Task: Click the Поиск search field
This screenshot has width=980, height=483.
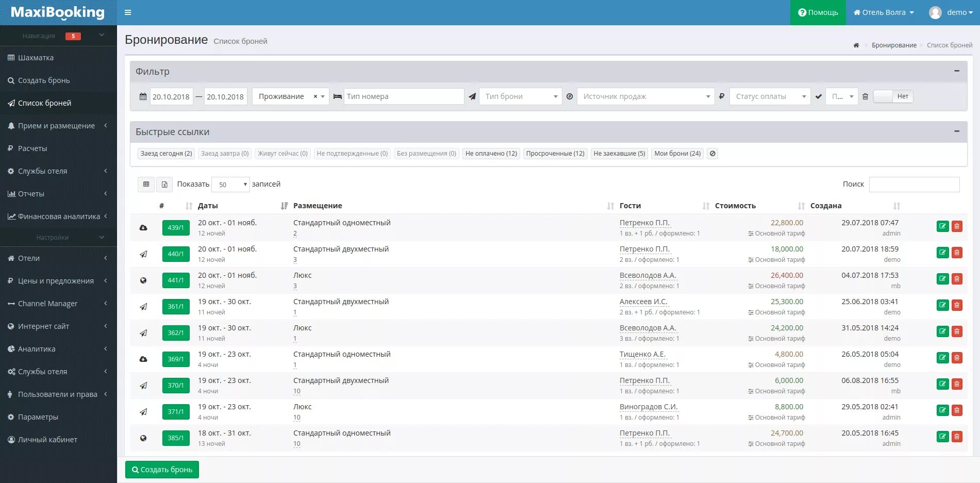Action: pyautogui.click(x=914, y=184)
